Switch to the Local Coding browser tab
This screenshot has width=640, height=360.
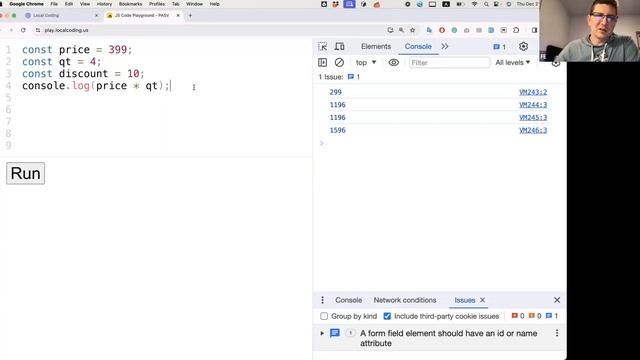pos(46,16)
